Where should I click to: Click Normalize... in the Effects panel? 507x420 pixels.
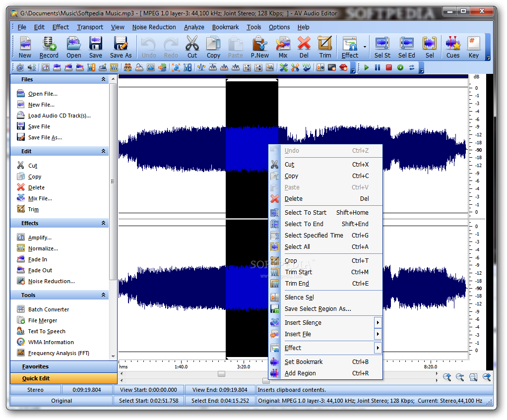point(43,248)
